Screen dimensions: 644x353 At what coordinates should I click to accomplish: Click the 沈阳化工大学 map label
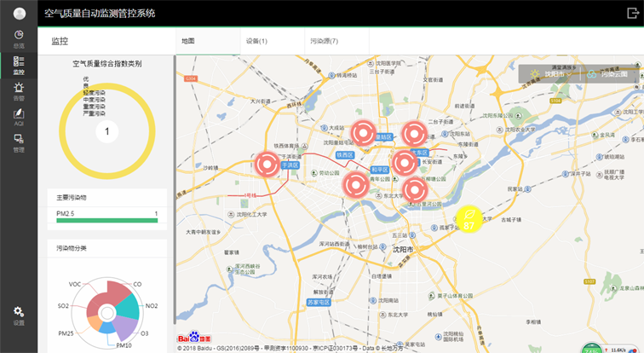[252, 214]
